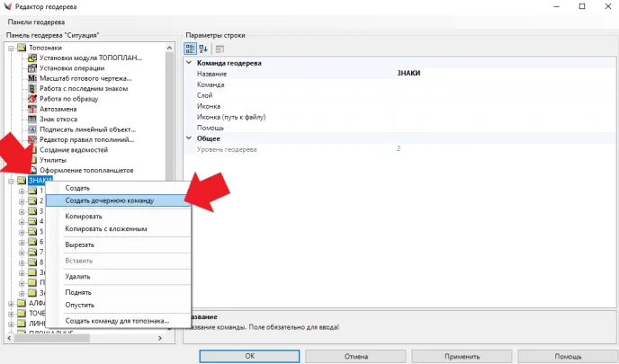619x364 pixels.
Task: Open the 'Панели геодерева' menu
Action: point(35,21)
